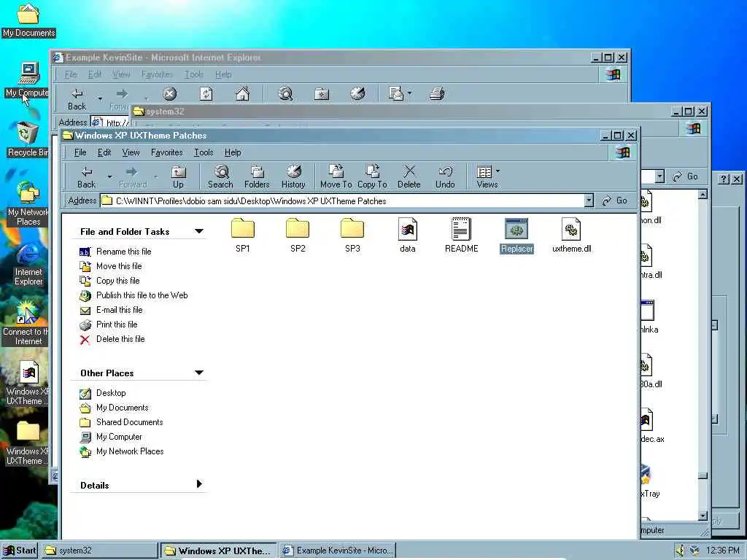Image resolution: width=747 pixels, height=560 pixels.
Task: Go Up one folder level
Action: [178, 177]
